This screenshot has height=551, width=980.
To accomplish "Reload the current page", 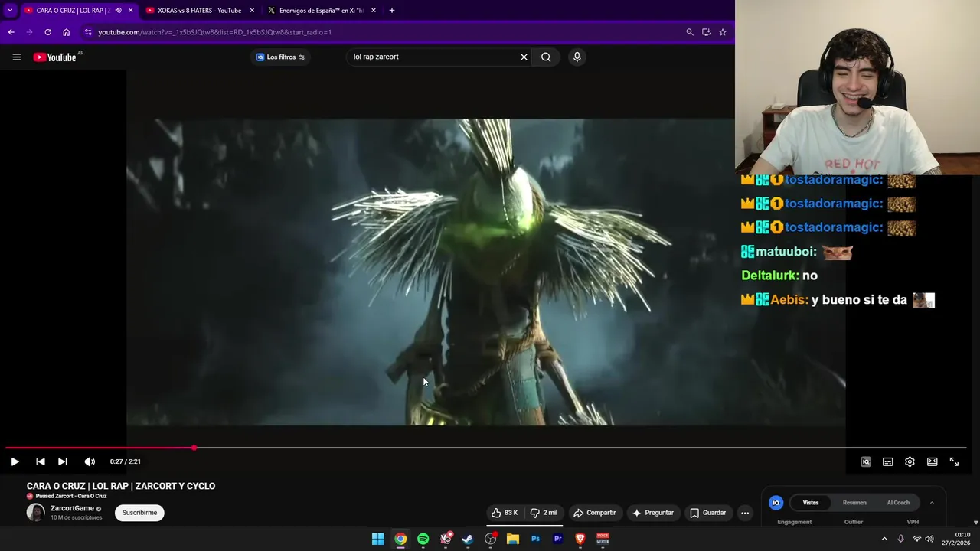I will pos(47,32).
